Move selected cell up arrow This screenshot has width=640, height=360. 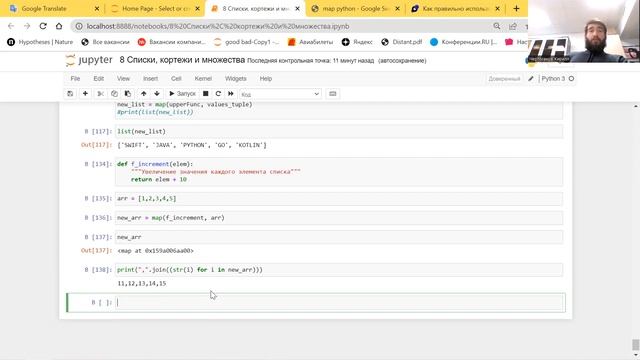[x=144, y=94]
